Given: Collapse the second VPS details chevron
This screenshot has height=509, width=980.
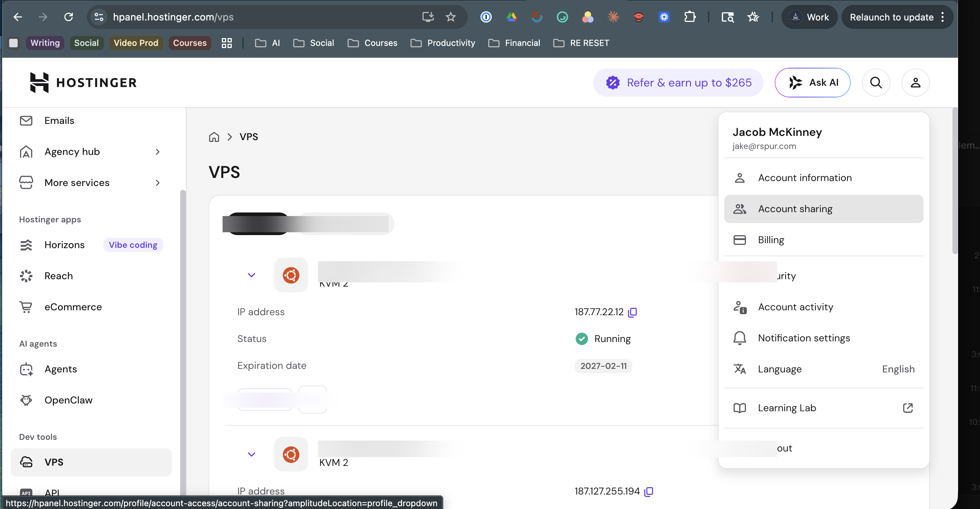Looking at the screenshot, I should point(252,454).
